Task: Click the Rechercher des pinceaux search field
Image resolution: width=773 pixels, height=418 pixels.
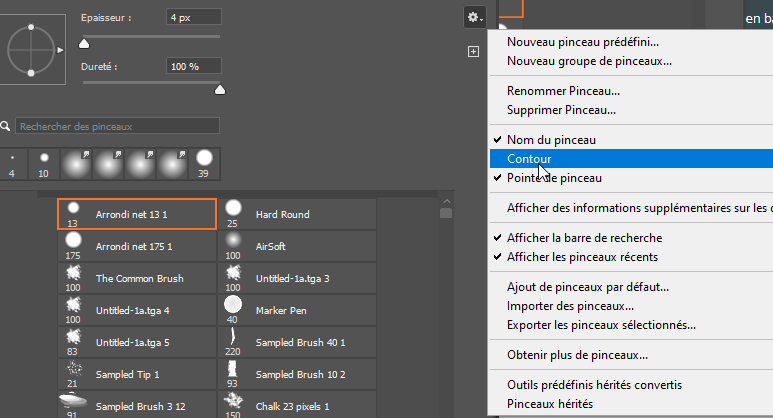Action: point(117,126)
